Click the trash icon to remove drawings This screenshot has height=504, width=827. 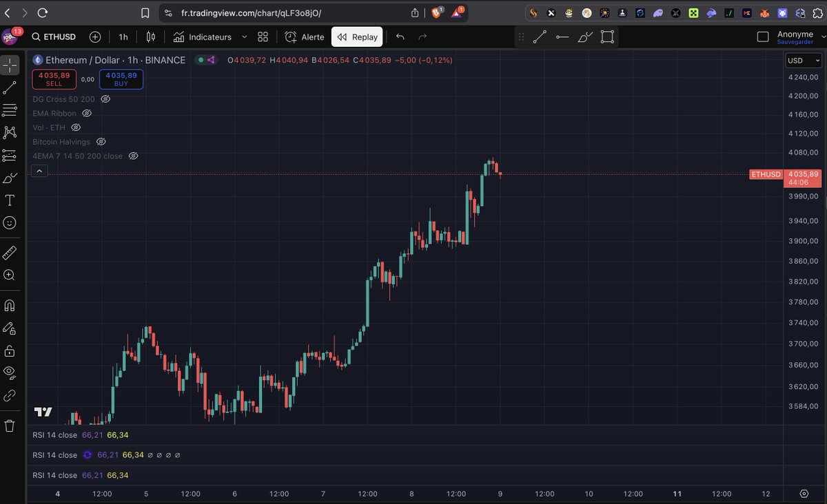click(10, 426)
